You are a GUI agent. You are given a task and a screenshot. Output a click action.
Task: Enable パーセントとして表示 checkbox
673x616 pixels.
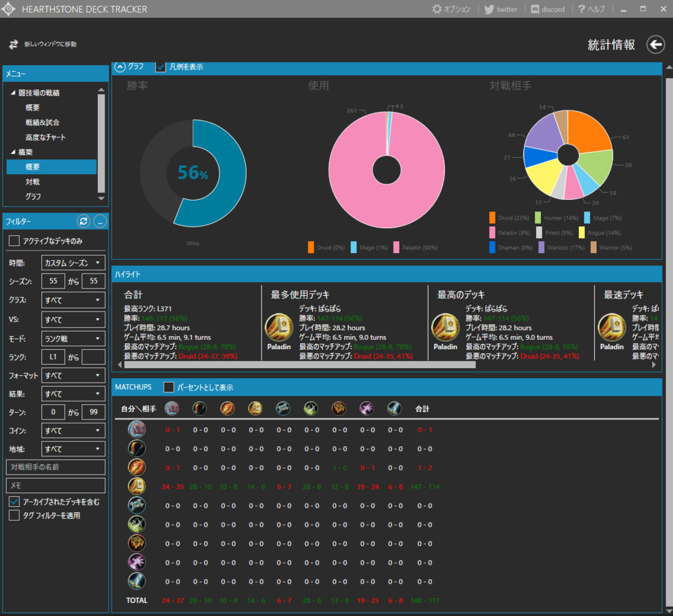pos(169,387)
